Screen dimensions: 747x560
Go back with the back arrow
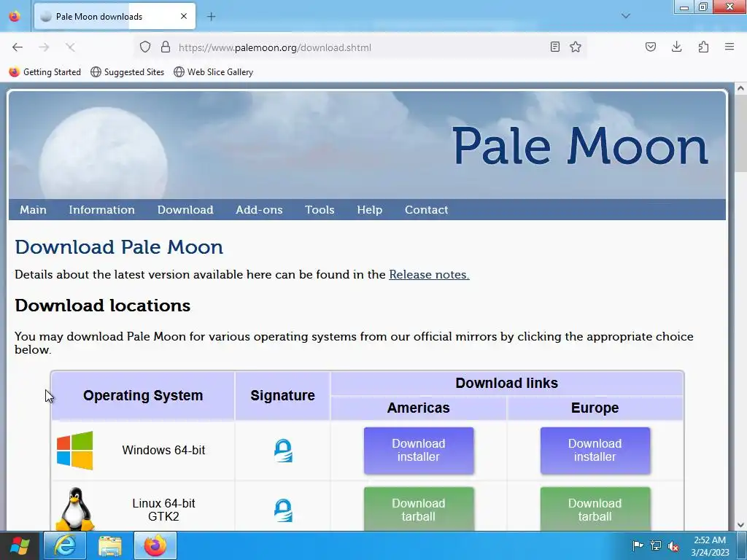(x=18, y=47)
